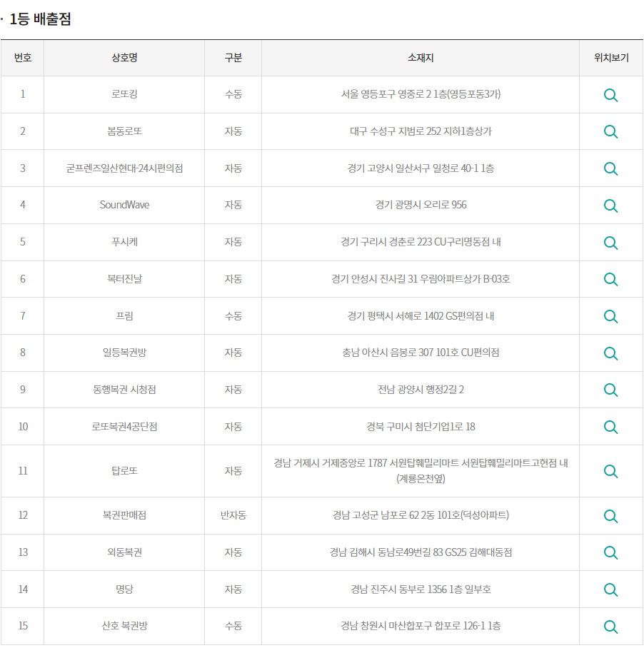The image size is (644, 648).
Task: Open location view for 복권판매점 row
Action: [610, 516]
